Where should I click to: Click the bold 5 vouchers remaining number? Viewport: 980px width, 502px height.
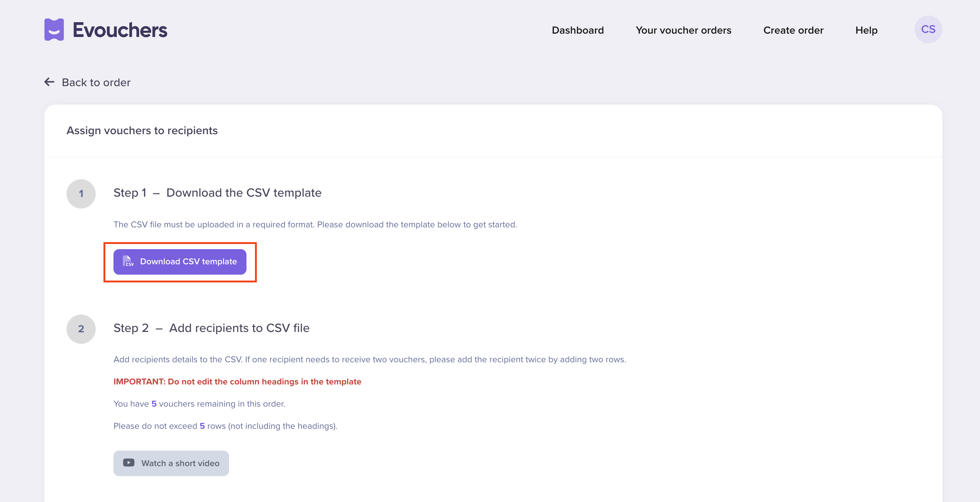154,403
